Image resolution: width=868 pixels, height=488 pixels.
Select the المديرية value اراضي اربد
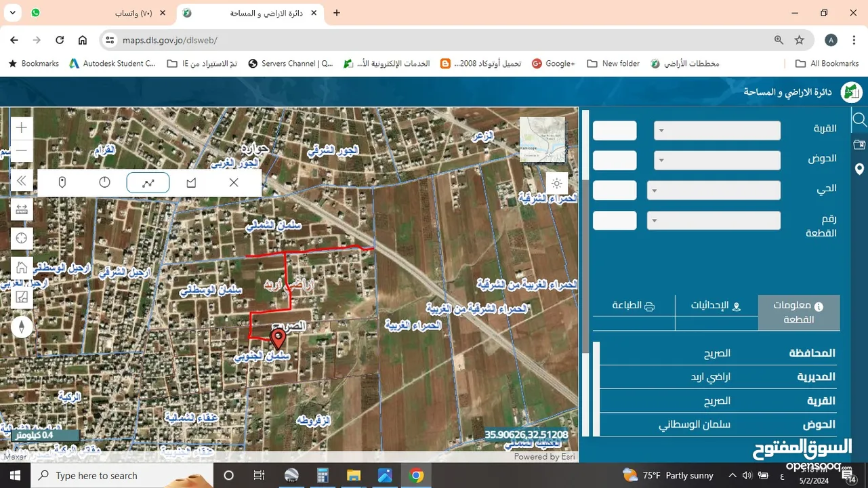[x=709, y=377]
